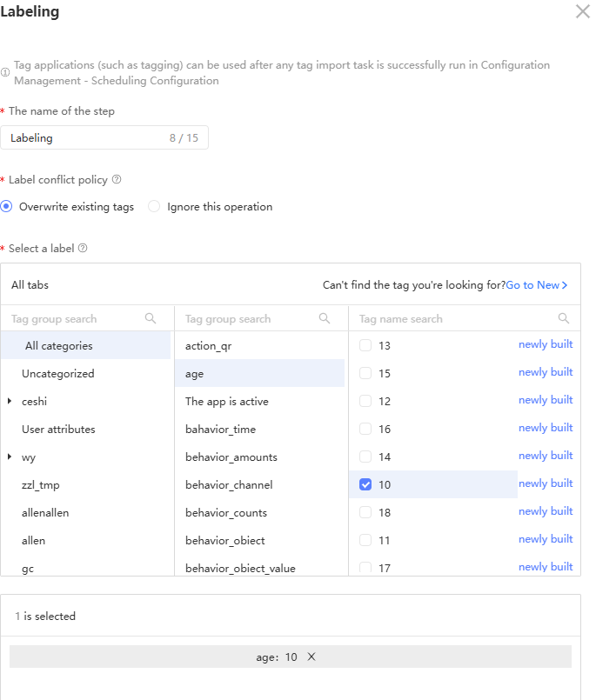Screen dimensions: 596x700
Task: Select the User attributes category
Action: (58, 430)
